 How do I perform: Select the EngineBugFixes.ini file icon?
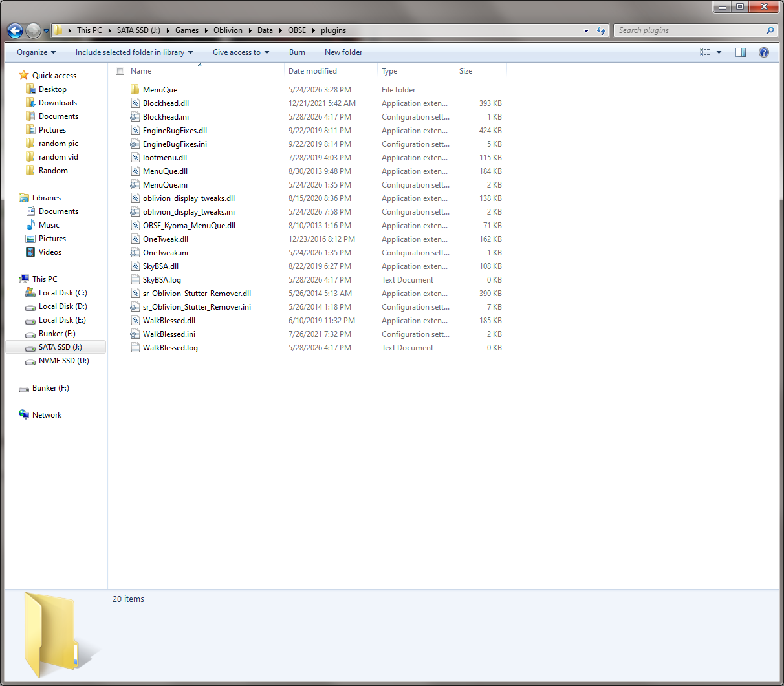(x=135, y=144)
